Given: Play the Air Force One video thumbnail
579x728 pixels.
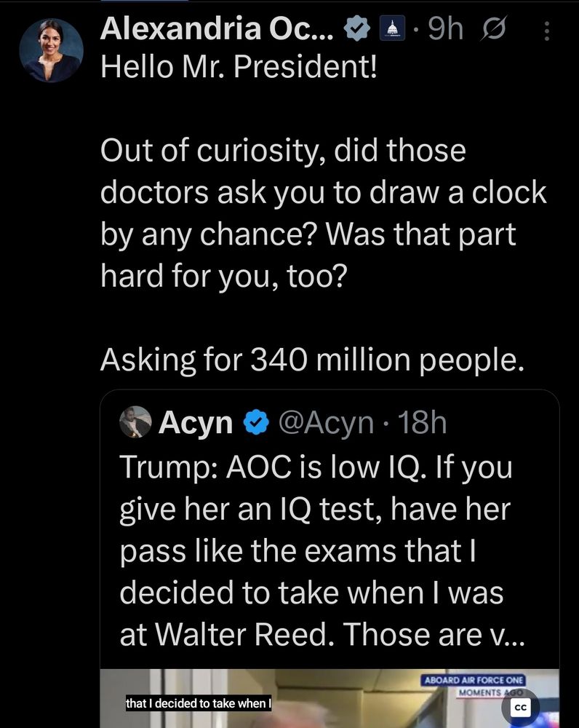Looking at the screenshot, I should click(329, 699).
